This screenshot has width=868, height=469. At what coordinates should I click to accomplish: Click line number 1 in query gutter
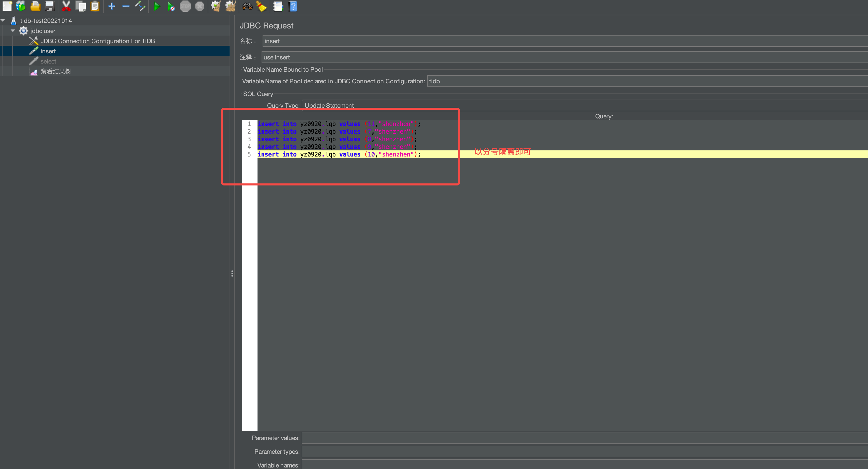click(249, 124)
